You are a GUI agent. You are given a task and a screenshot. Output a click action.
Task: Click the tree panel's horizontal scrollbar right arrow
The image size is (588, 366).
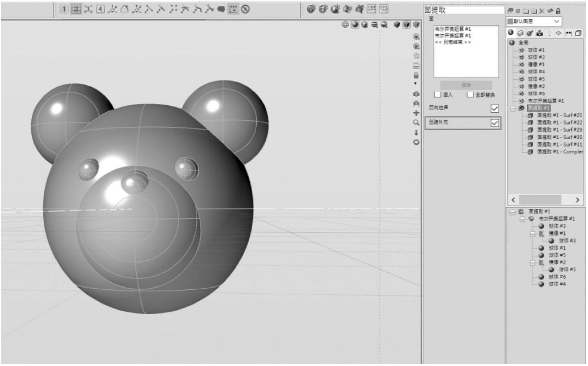(577, 200)
